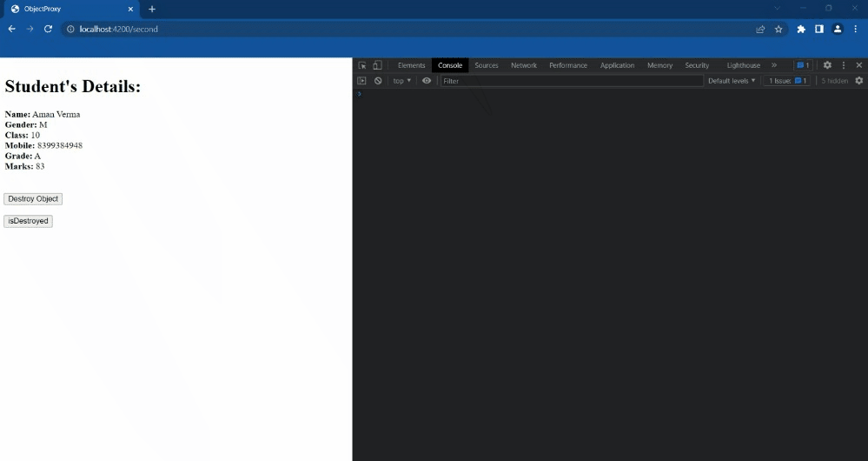Click the name Aman Verma
The height and width of the screenshot is (461, 868).
pyautogui.click(x=56, y=114)
